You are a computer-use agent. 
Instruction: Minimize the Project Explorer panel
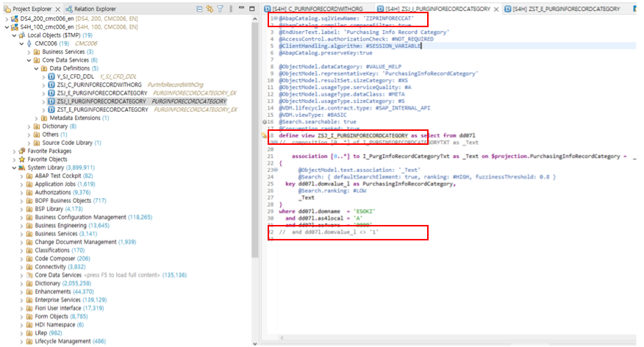click(x=241, y=8)
